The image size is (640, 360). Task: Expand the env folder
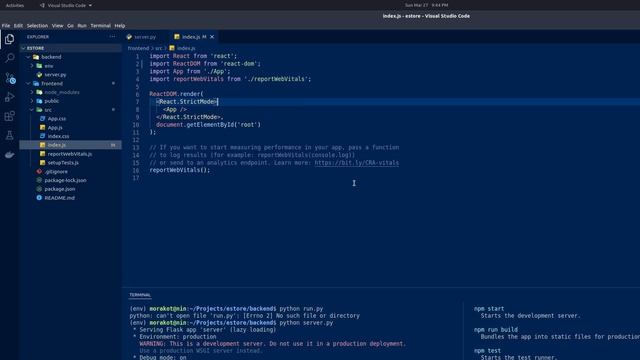point(32,66)
